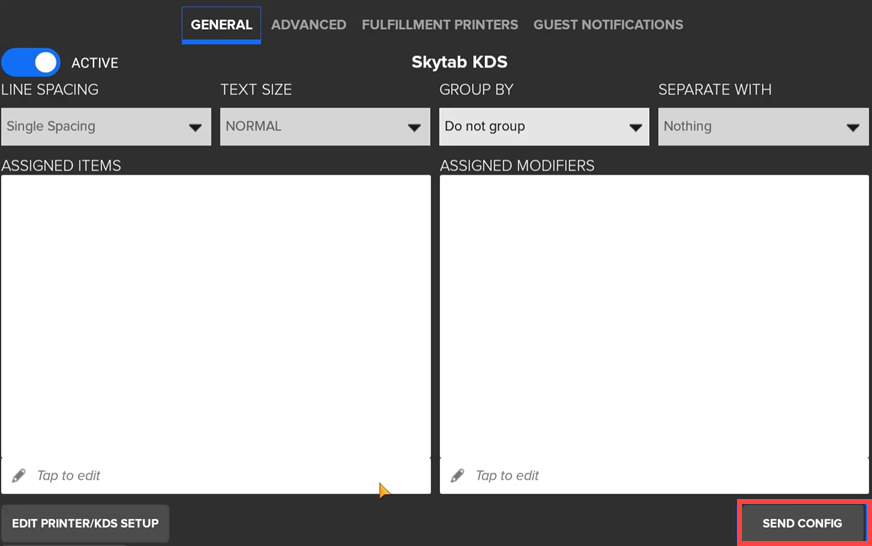The image size is (872, 546).
Task: Select the Guest Notifications tab
Action: 608,24
